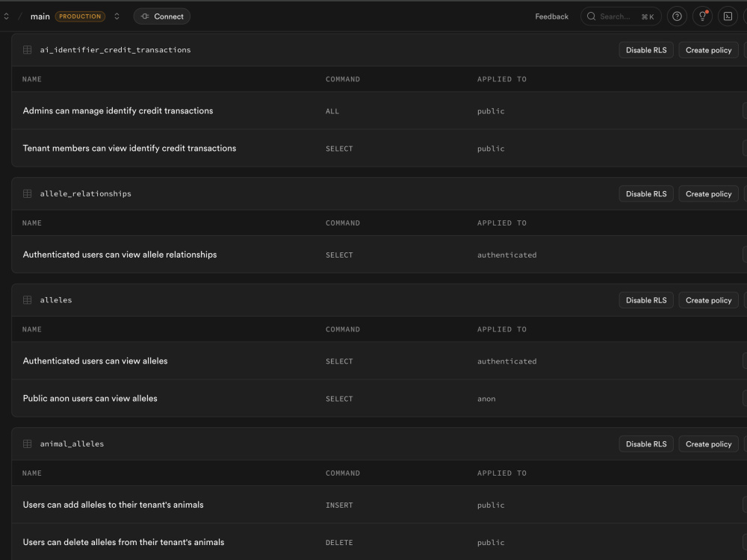This screenshot has height=560, width=747.
Task: Disable RLS for alleles table
Action: [646, 300]
